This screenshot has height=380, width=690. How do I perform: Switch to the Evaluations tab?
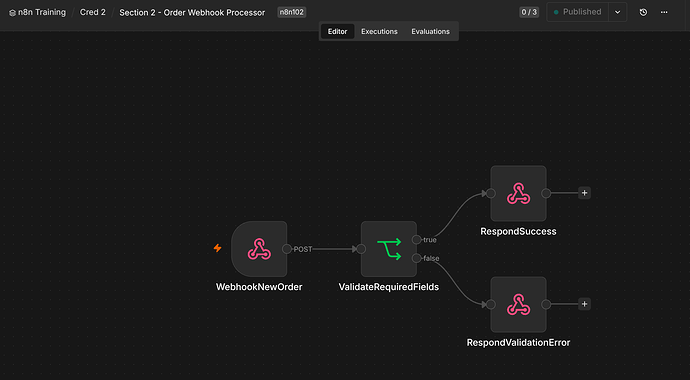430,32
